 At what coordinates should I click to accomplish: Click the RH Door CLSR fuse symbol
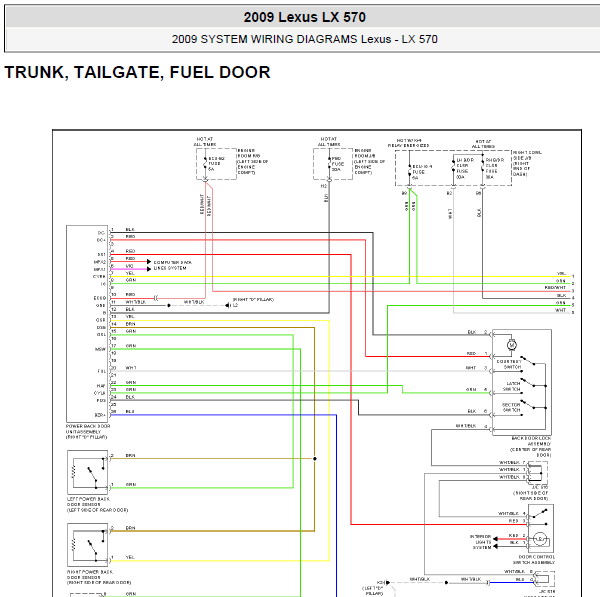tap(483, 167)
